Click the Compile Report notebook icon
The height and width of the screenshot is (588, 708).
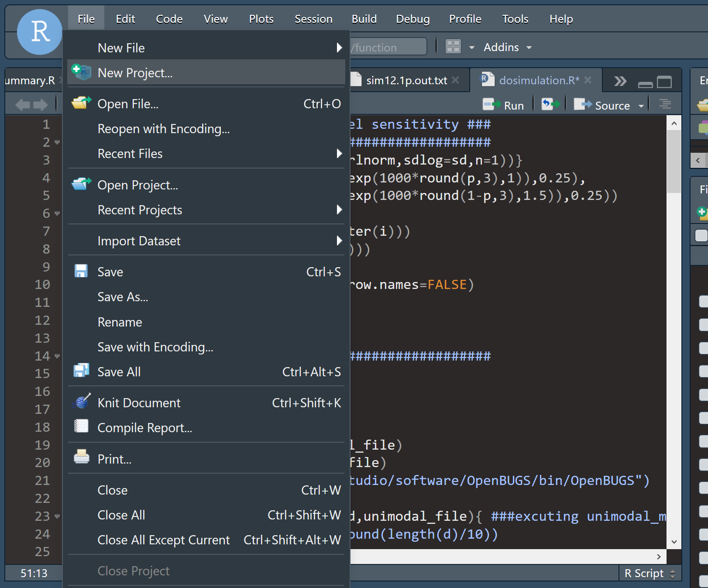(81, 427)
